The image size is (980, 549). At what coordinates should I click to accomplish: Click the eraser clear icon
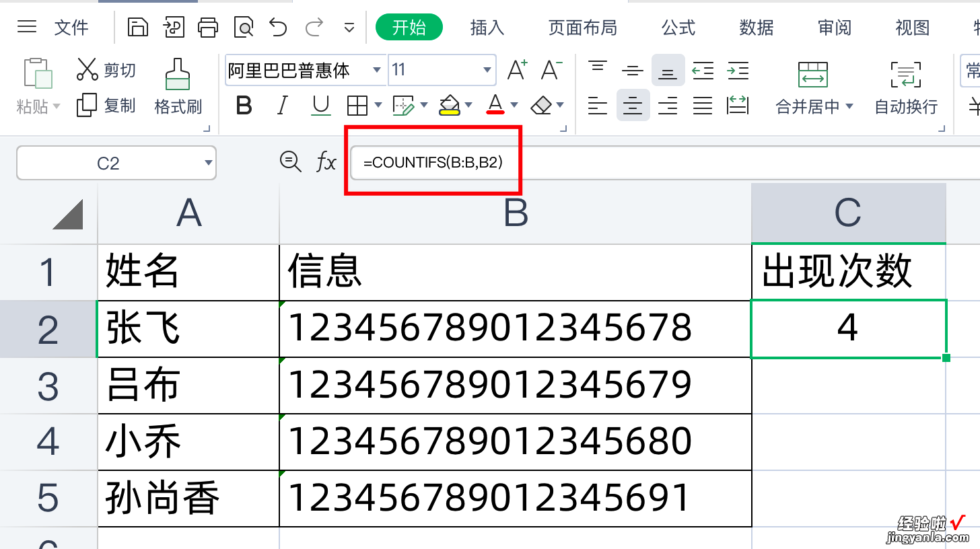click(541, 105)
